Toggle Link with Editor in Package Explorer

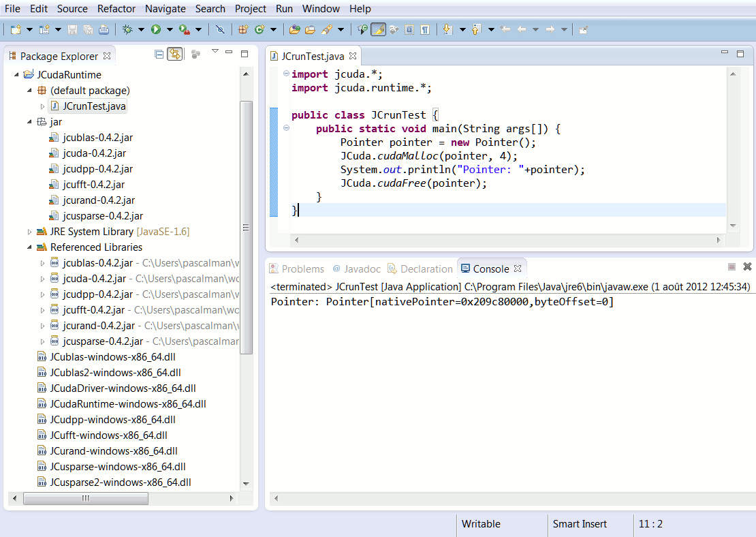[x=175, y=55]
